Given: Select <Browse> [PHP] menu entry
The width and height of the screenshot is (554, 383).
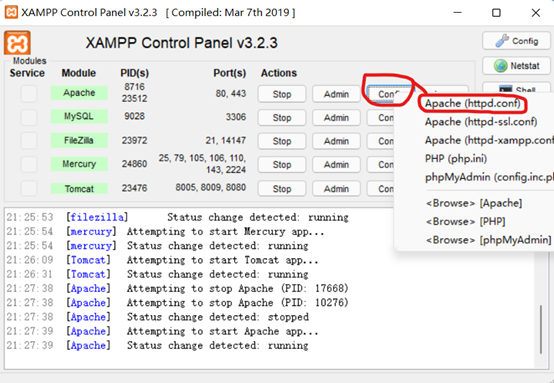Looking at the screenshot, I should point(465,222).
